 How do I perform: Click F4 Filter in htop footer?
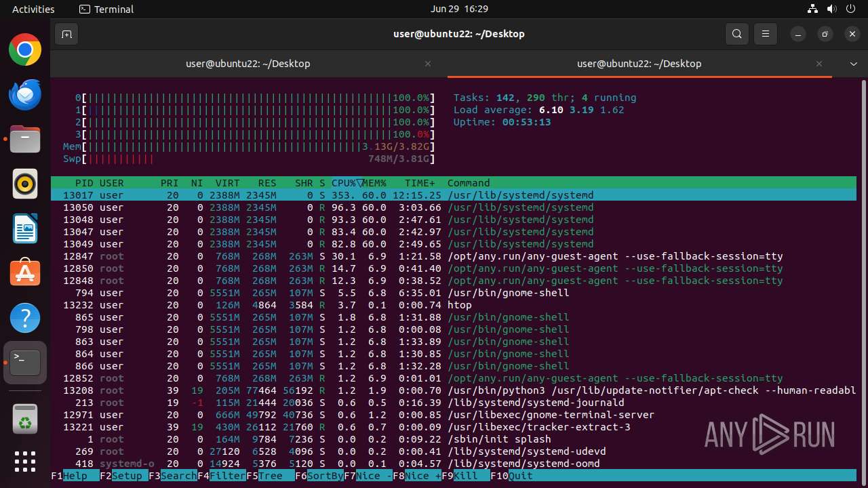point(222,476)
